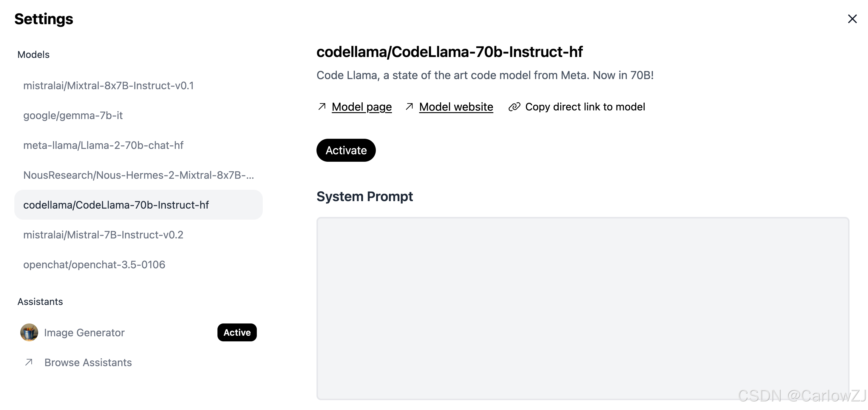
Task: Select codellama/CodeLlama-70b-Instruct-hf sidebar entry
Action: [x=116, y=205]
